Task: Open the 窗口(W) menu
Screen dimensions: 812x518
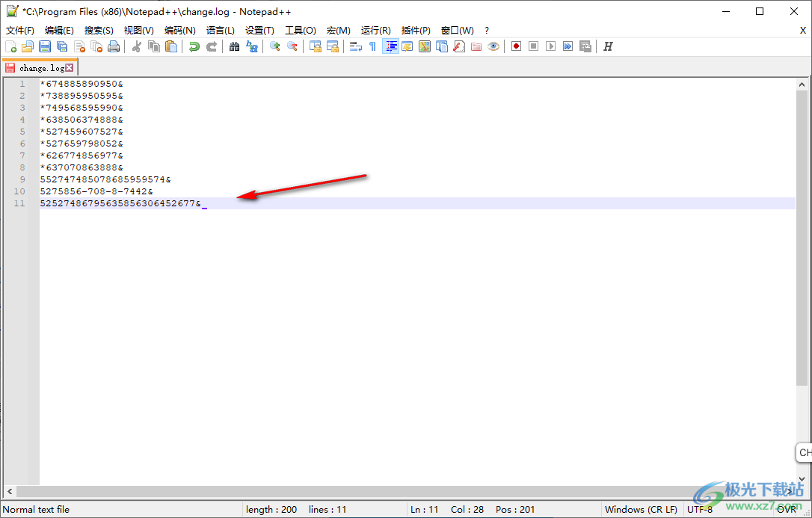Action: (458, 31)
